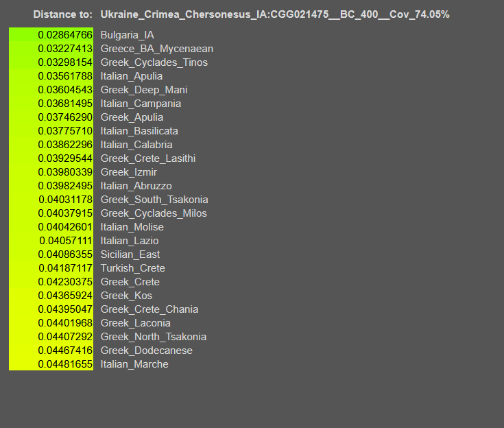Click Italian_Marche label
Viewport: 504px width, 428px height.
(134, 364)
